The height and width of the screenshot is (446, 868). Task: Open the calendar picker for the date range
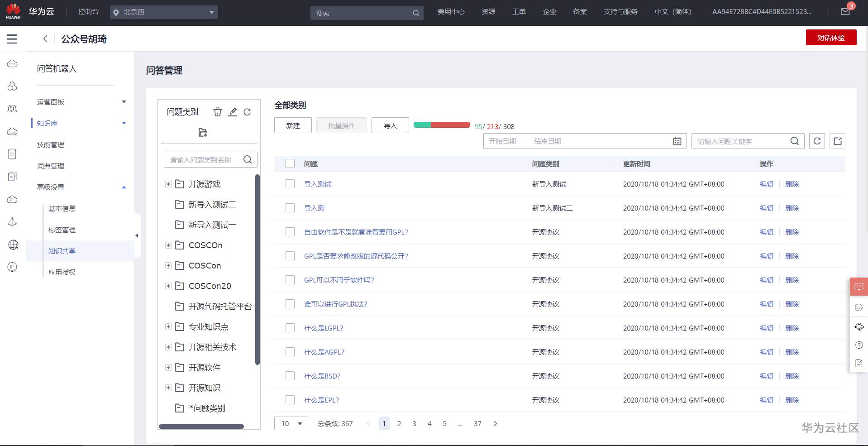coord(677,141)
